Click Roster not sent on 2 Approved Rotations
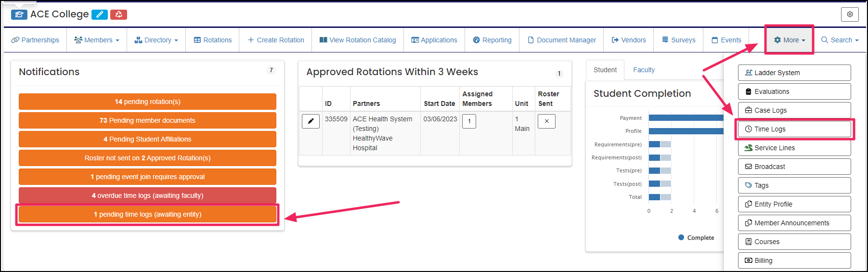The image size is (868, 272). point(147,158)
